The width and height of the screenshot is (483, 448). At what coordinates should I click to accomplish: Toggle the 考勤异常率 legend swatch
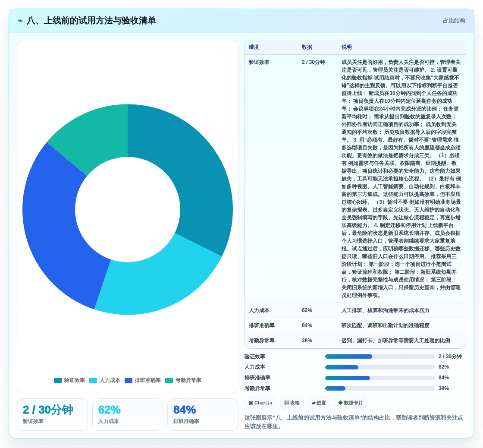[169, 381]
